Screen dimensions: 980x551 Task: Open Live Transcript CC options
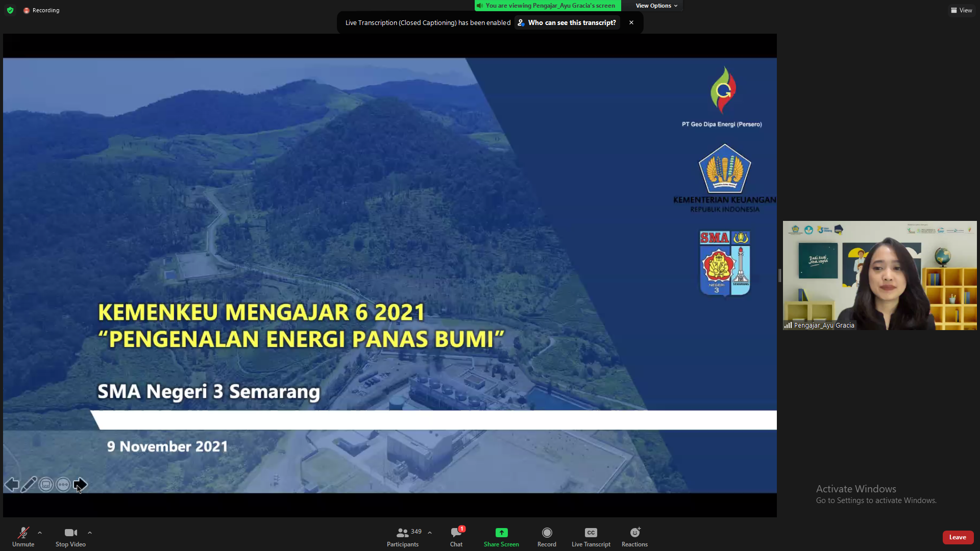[x=591, y=537]
